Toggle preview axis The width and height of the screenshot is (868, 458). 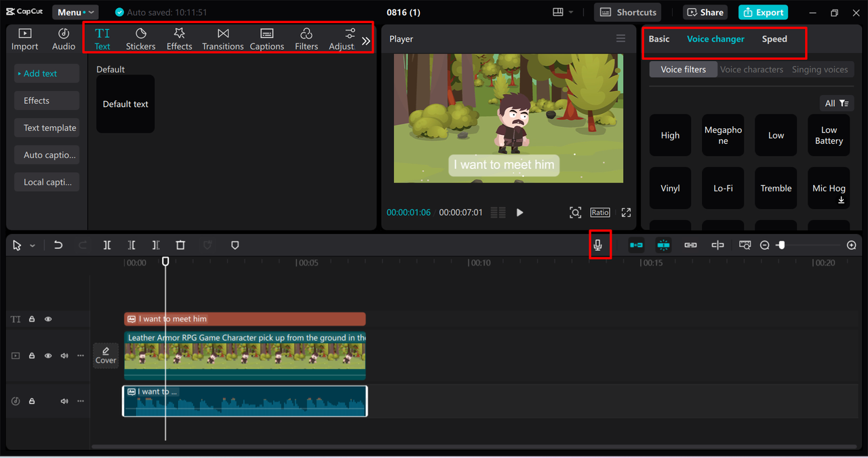tap(717, 245)
